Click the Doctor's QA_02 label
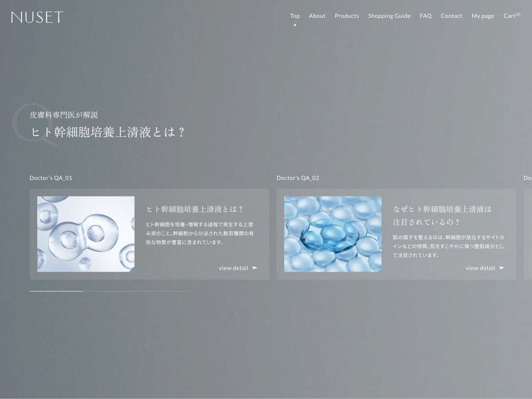The image size is (532, 399). click(x=298, y=178)
